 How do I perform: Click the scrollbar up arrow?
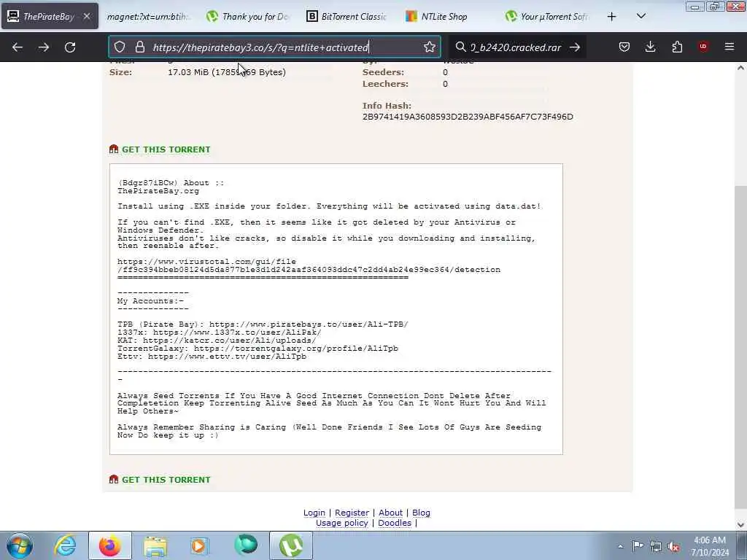(x=740, y=68)
